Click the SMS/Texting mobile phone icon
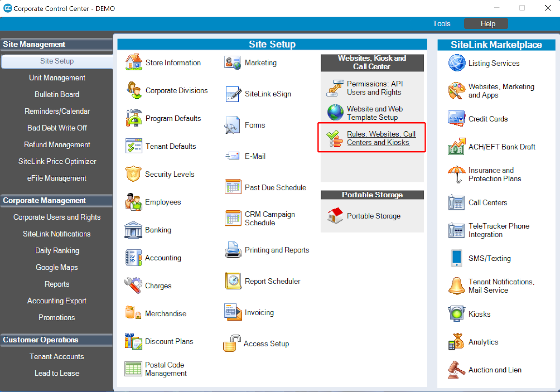This screenshot has width=560, height=392. click(x=456, y=258)
